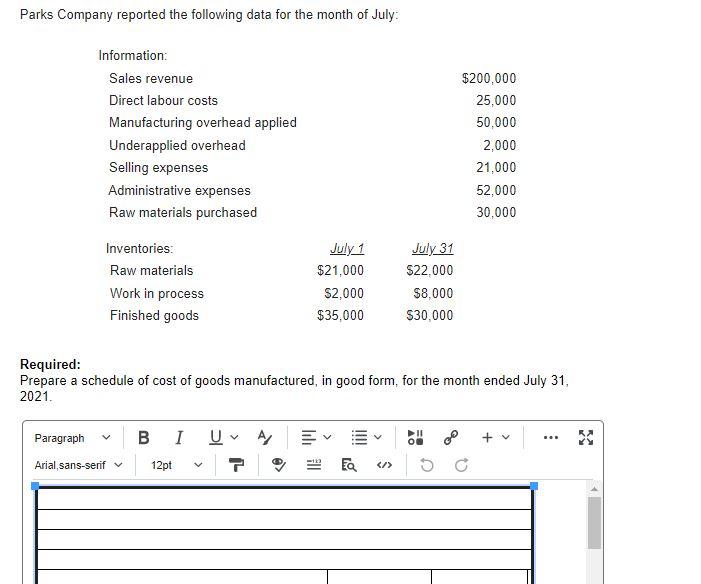Apply left text alignment
The width and height of the screenshot is (701, 584).
[308, 437]
